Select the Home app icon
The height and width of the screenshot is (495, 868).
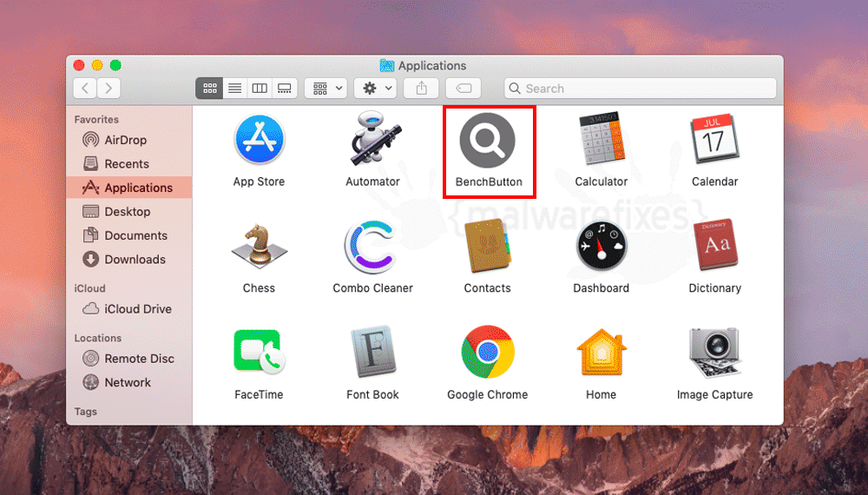tap(602, 353)
